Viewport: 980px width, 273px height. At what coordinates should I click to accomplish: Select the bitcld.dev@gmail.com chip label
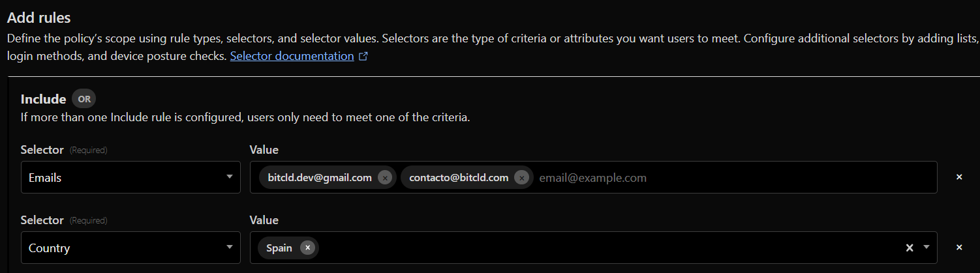(319, 177)
